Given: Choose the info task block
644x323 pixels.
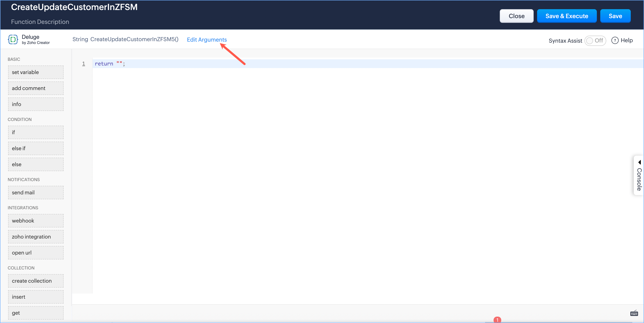Looking at the screenshot, I should tap(36, 104).
